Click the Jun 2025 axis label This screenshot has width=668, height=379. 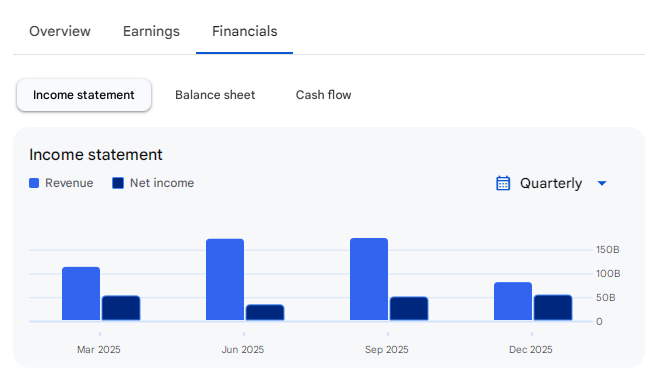point(243,350)
